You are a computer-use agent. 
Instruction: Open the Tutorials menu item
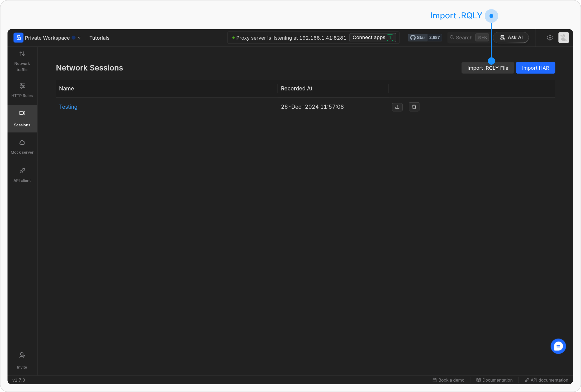pos(99,38)
